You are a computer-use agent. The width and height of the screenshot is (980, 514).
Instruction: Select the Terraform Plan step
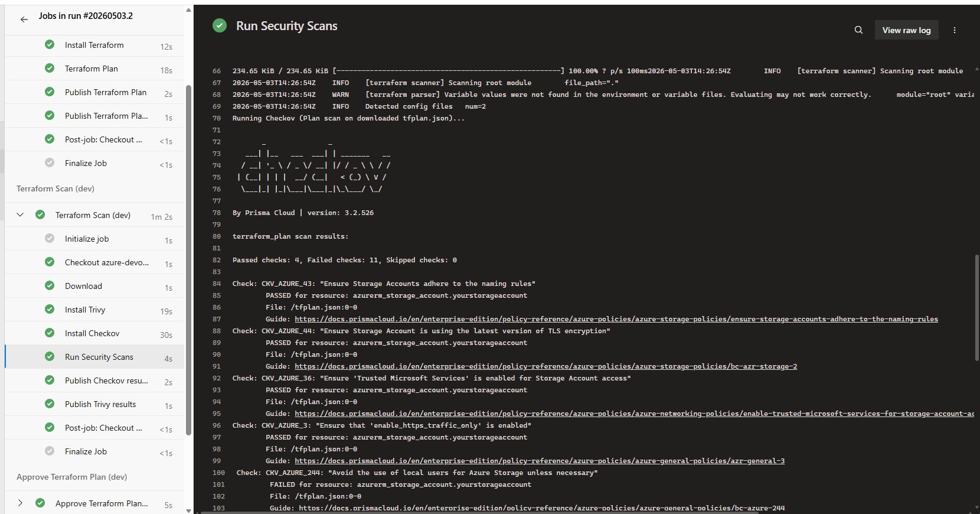[94, 69]
